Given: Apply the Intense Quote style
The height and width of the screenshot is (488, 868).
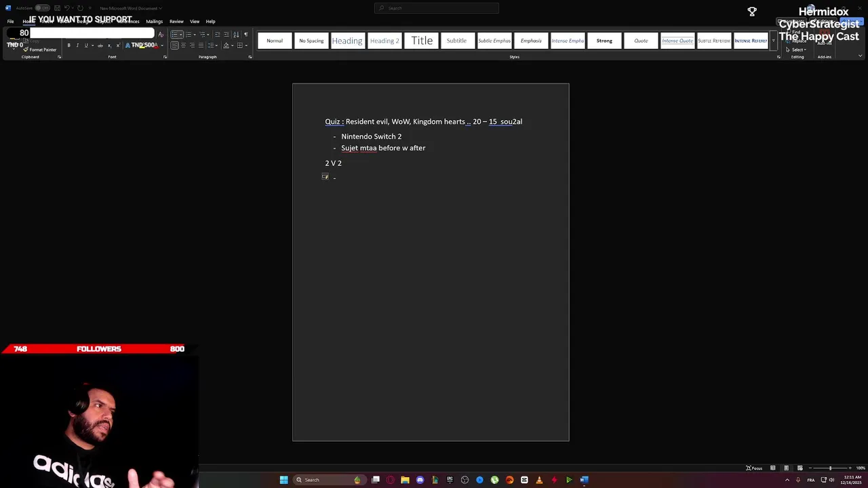Looking at the screenshot, I should 677,41.
